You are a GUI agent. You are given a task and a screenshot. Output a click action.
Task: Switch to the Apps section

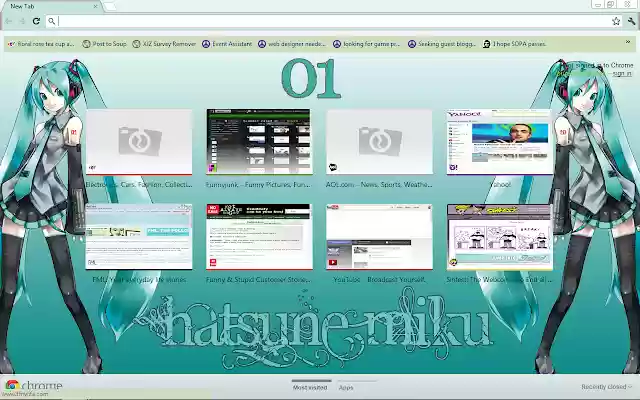click(x=346, y=387)
